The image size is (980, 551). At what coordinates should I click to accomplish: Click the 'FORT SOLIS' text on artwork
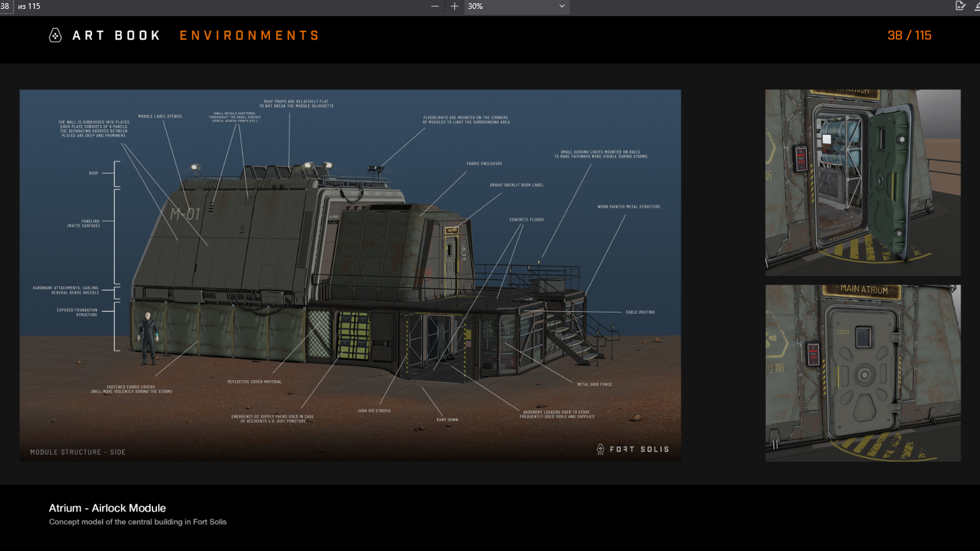coord(639,449)
